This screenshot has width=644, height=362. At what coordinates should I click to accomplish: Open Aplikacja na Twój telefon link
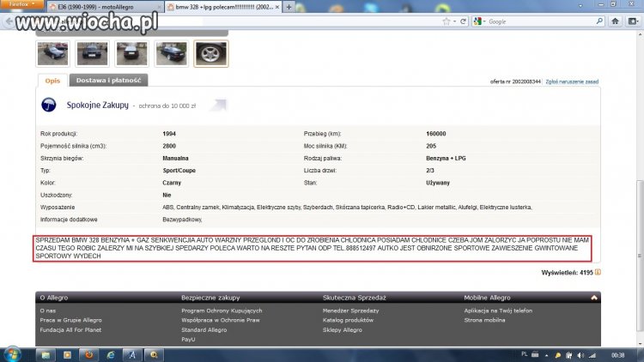(x=498, y=311)
